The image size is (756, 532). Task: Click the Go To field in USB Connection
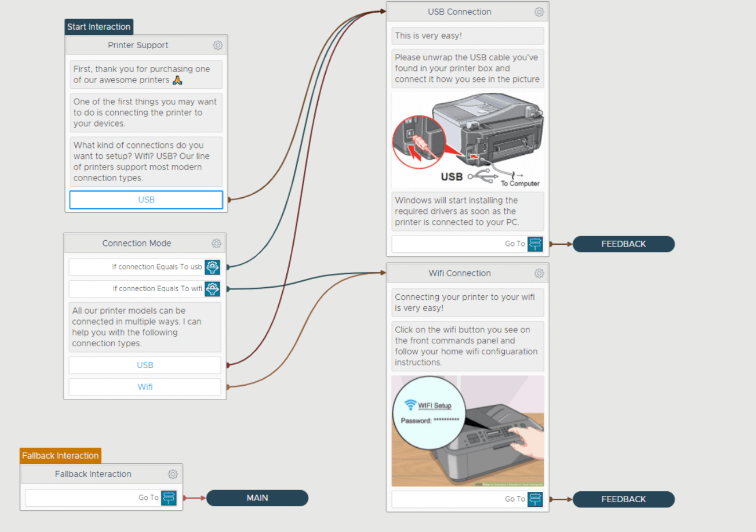[467, 244]
